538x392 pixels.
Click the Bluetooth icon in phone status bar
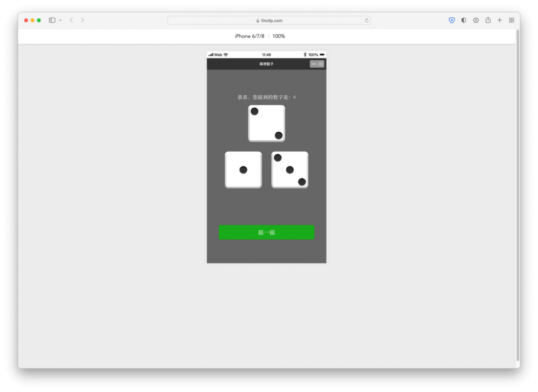coord(305,54)
